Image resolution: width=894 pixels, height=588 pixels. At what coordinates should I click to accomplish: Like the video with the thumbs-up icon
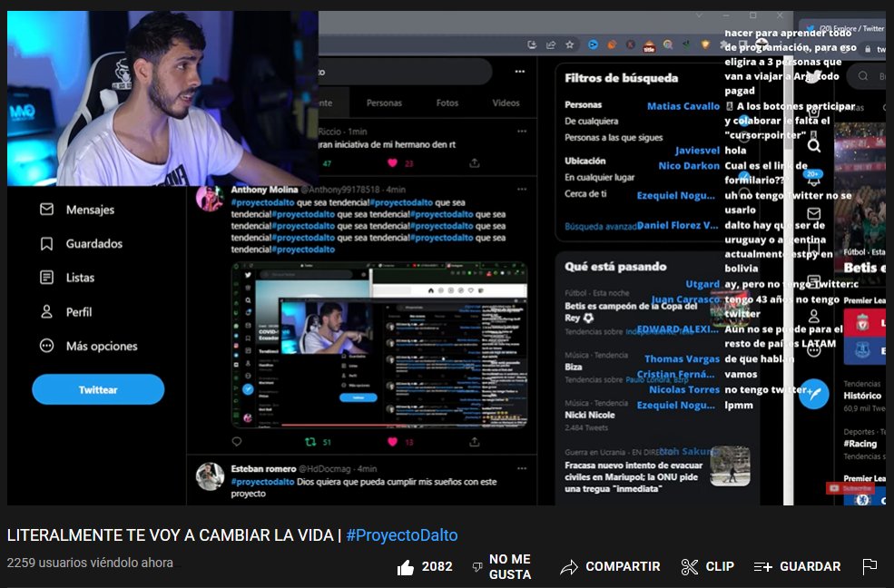[x=406, y=567]
